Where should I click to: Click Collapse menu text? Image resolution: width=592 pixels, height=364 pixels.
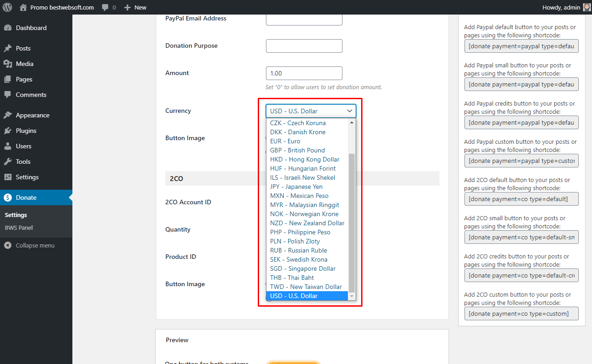click(35, 245)
